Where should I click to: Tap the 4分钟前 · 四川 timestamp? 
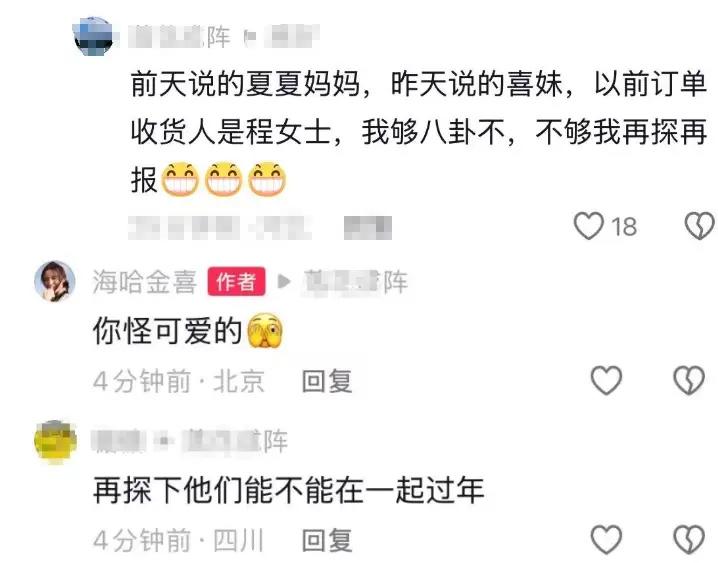click(x=179, y=540)
